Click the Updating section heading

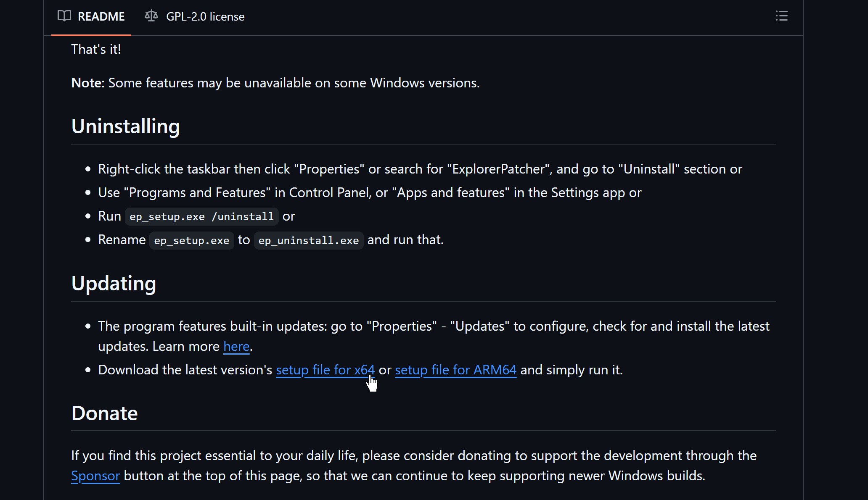coord(114,283)
